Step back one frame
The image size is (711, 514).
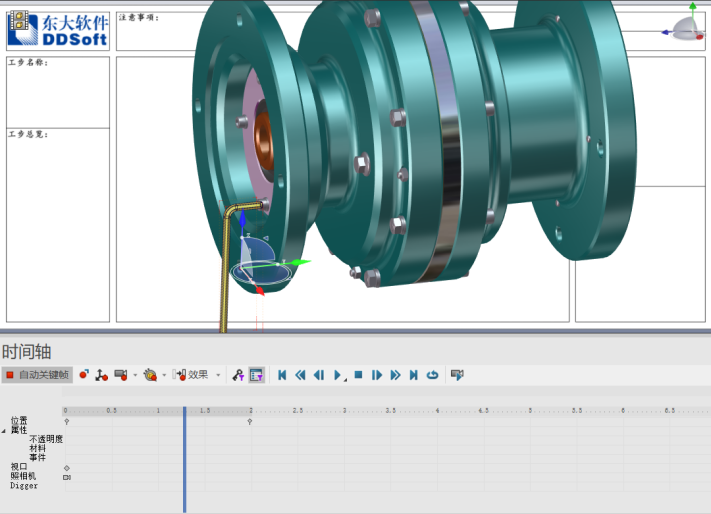tap(319, 375)
